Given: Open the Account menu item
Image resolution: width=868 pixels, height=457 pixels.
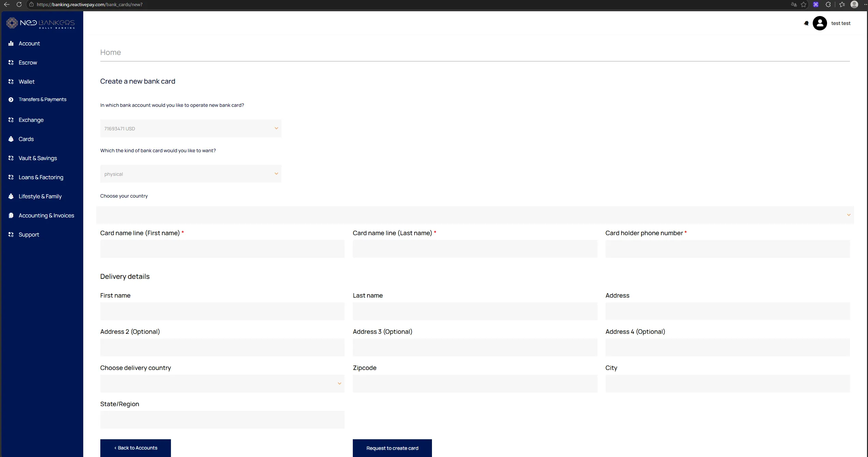Looking at the screenshot, I should (29, 43).
